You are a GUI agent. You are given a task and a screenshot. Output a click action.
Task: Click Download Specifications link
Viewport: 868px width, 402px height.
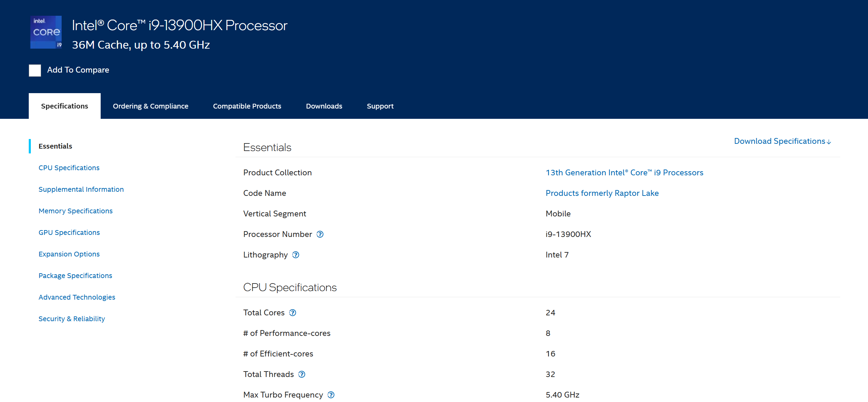[782, 141]
